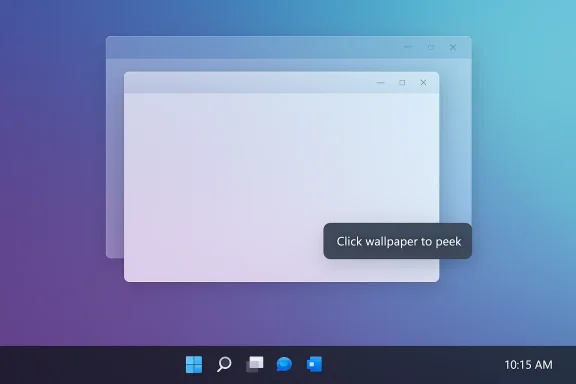
Task: Minimize the back window
Action: pos(408,47)
